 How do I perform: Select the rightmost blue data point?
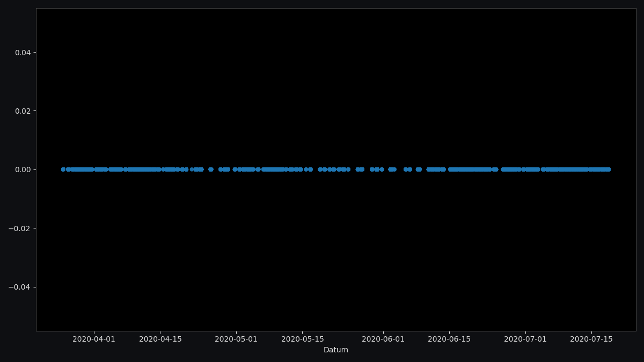pos(608,169)
